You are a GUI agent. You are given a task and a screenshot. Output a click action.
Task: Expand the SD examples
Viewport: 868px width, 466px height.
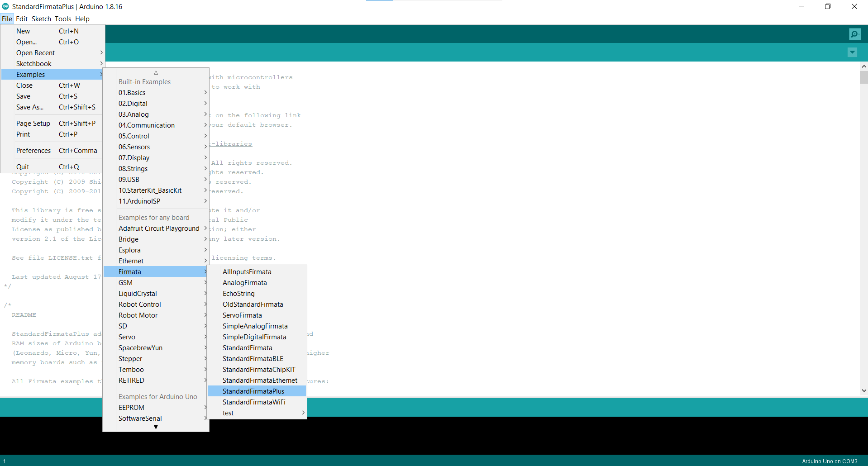pyautogui.click(x=156, y=326)
